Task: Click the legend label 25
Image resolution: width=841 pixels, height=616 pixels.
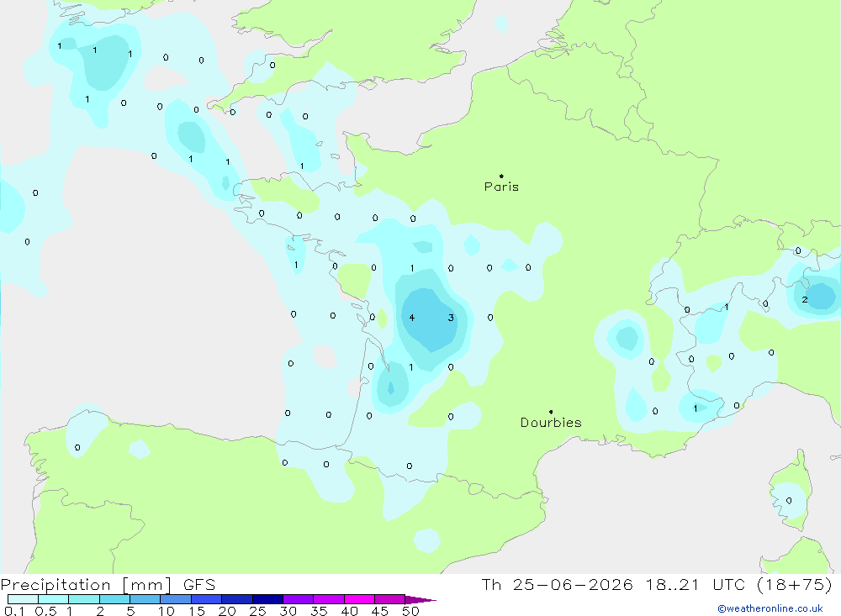Action: click(257, 611)
